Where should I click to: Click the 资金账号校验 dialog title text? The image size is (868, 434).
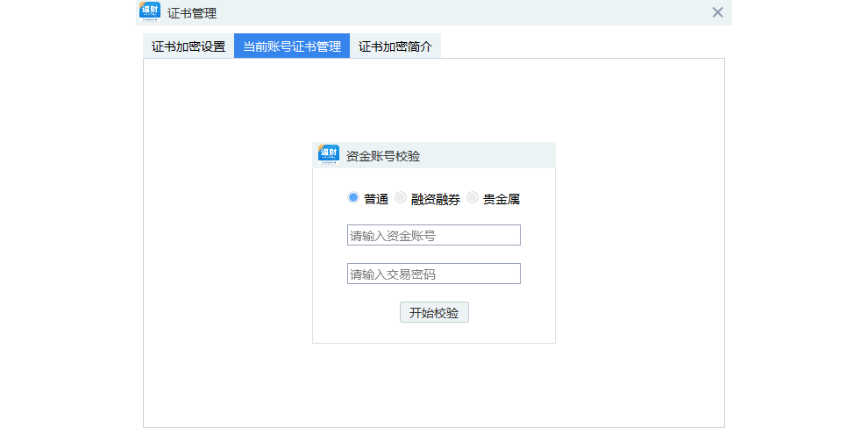coord(383,156)
